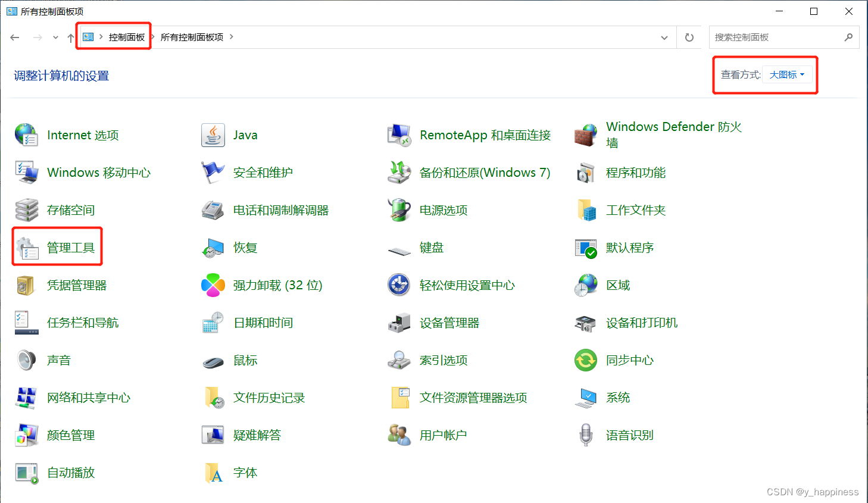
Task: Open the 任务栏和导航 icon
Action: click(x=26, y=323)
